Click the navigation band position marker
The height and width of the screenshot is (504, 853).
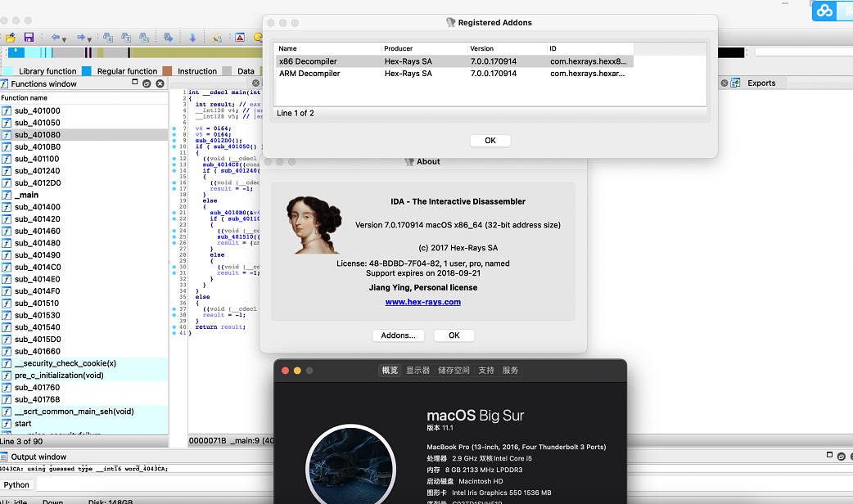(16, 49)
